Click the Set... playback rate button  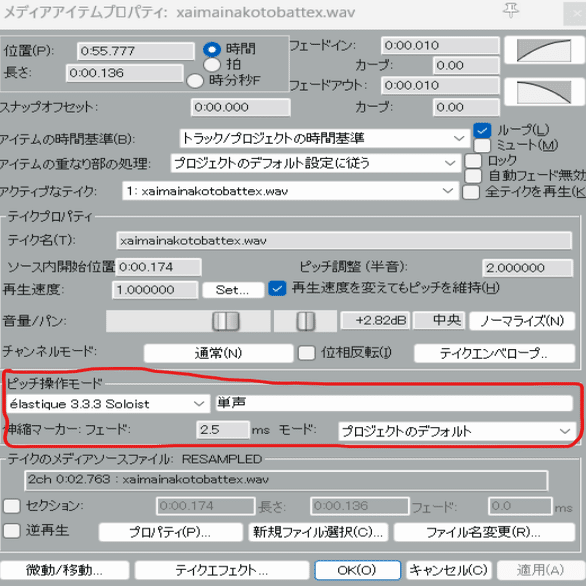coord(233,290)
